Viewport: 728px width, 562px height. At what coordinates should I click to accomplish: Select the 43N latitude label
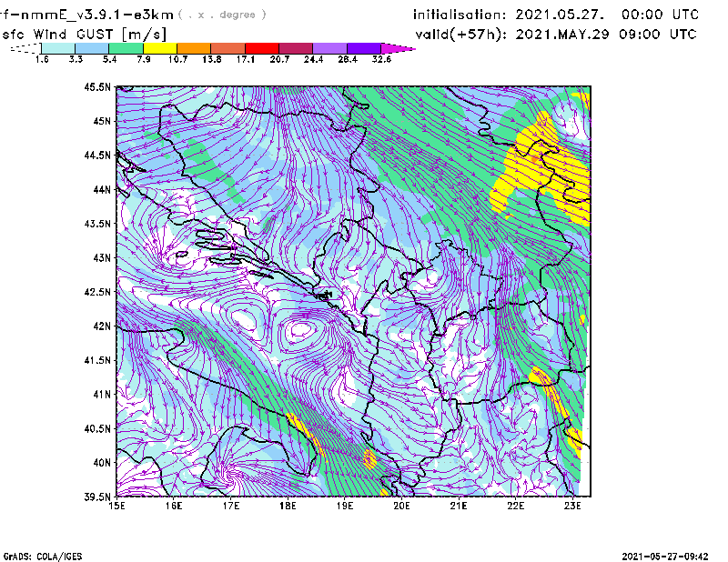(x=102, y=257)
